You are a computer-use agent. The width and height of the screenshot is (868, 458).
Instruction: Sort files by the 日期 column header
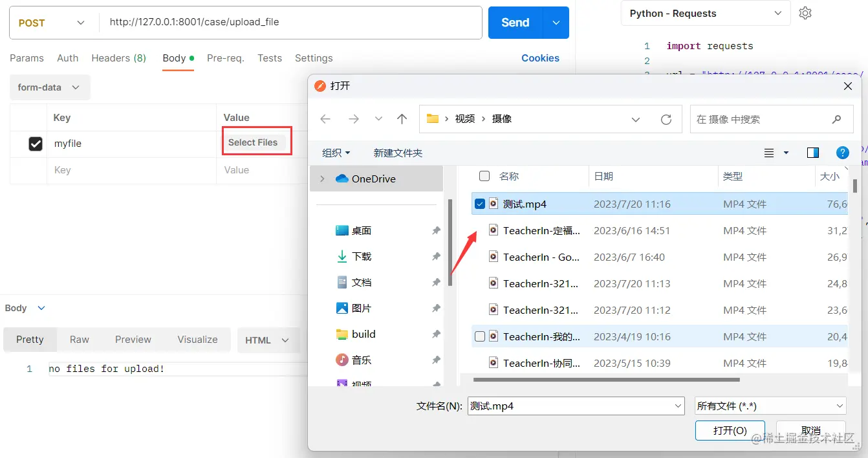click(x=653, y=176)
